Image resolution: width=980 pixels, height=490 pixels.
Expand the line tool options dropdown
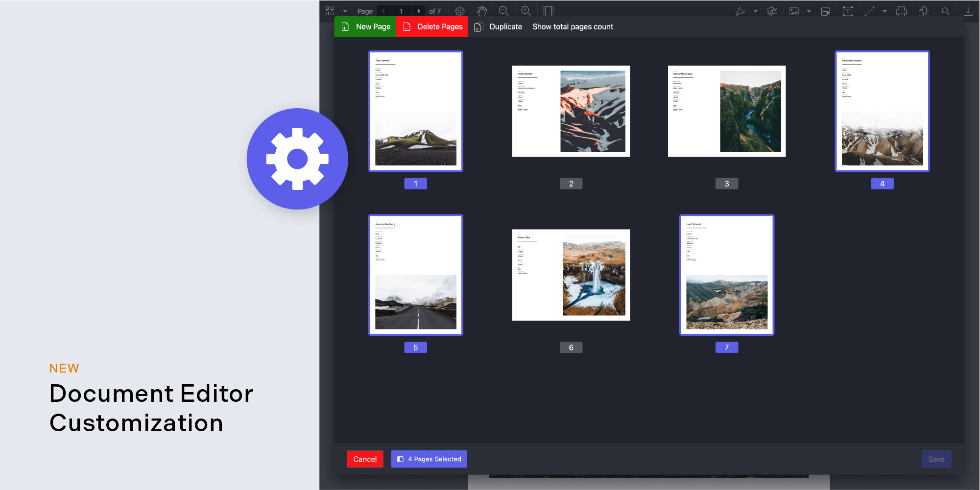coord(884,10)
